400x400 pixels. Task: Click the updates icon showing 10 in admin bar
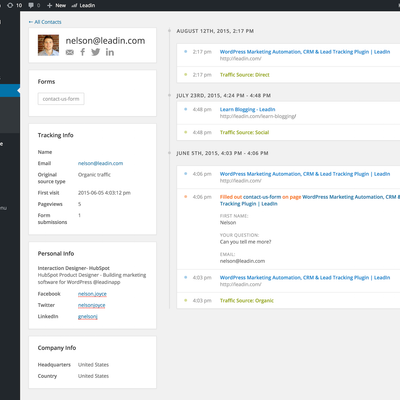[15, 5]
